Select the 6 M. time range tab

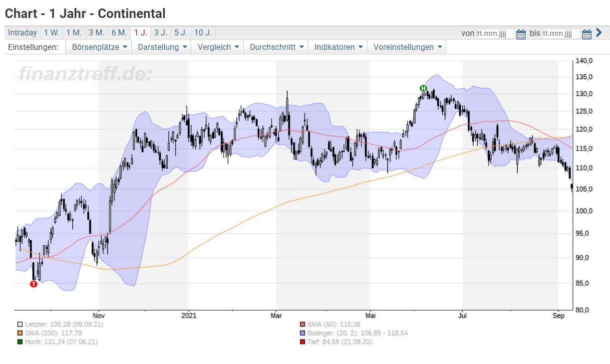pyautogui.click(x=119, y=33)
